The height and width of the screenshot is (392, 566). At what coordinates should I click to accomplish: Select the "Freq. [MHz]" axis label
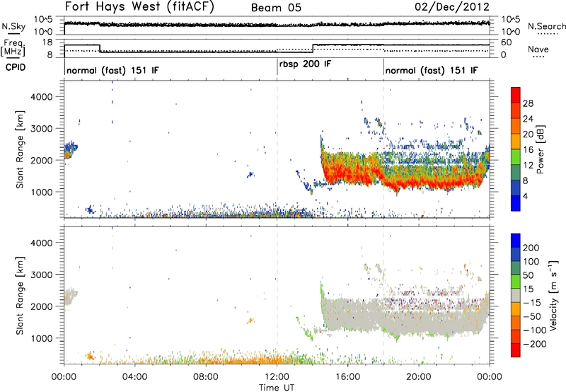click(x=13, y=48)
